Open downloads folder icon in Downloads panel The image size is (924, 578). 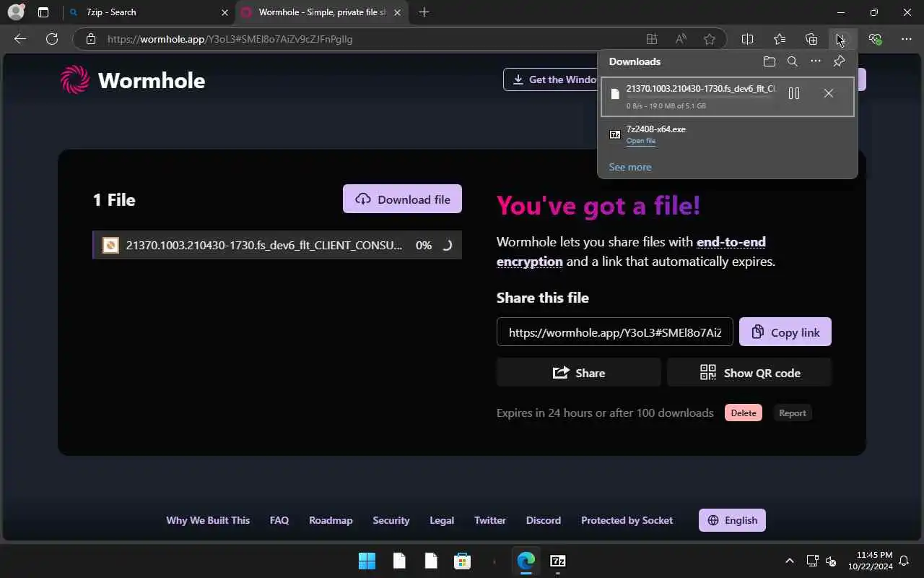pyautogui.click(x=770, y=61)
